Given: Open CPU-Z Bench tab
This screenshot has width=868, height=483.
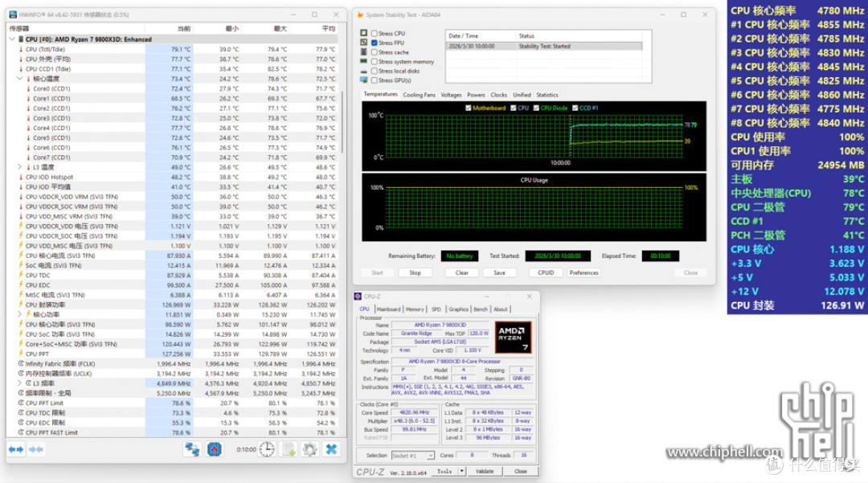Looking at the screenshot, I should tap(481, 309).
